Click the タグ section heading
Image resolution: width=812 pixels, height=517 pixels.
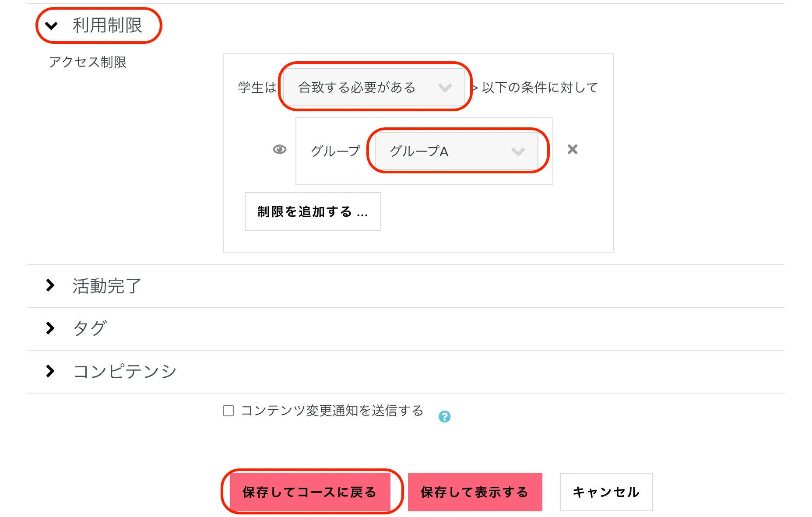(x=90, y=328)
